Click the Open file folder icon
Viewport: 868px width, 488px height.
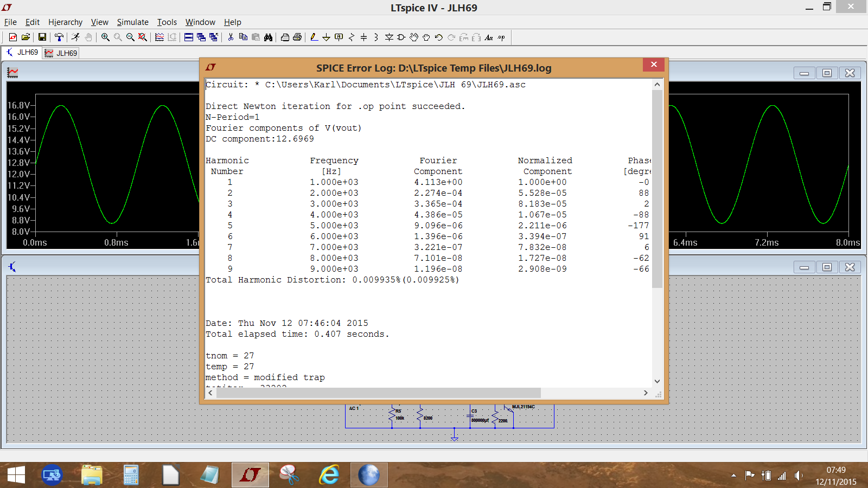click(25, 37)
